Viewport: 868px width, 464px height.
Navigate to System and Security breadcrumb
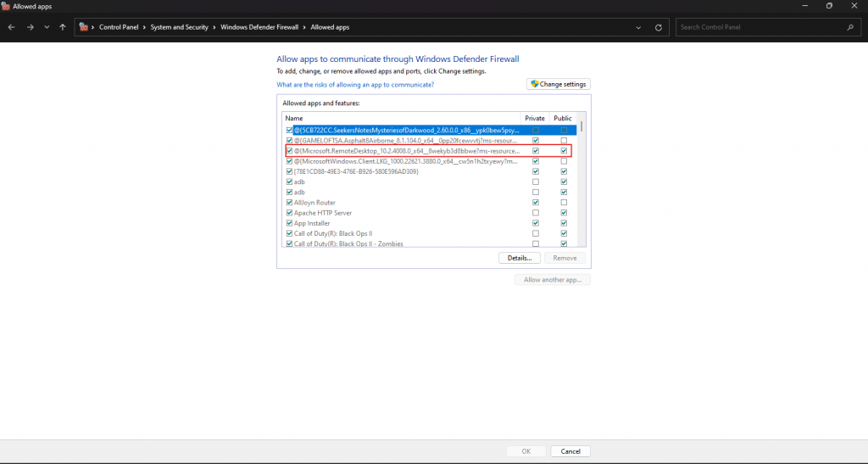(x=180, y=27)
